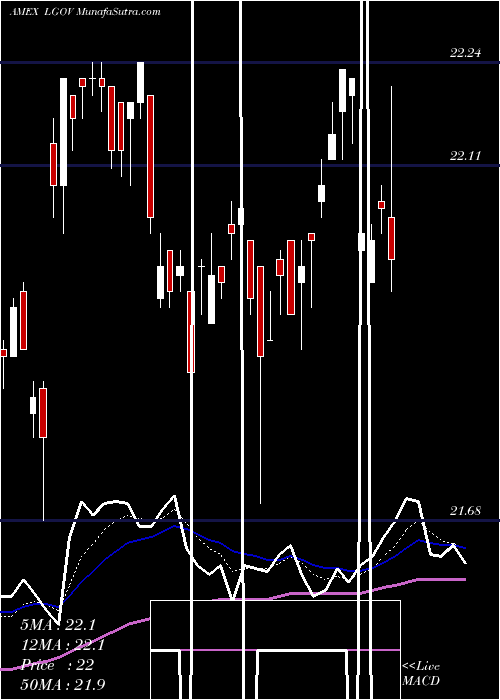The image size is (500, 700).
Task: Click the AMEX LGOV MunafaSutra.com title text
Action: click(85, 11)
